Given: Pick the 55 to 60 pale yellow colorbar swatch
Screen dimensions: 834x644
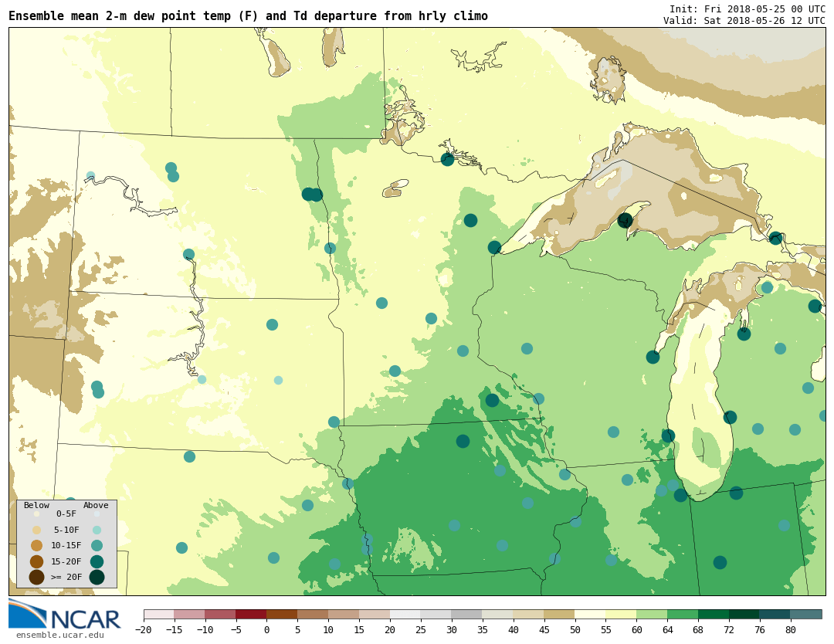Looking at the screenshot, I should 622,615.
